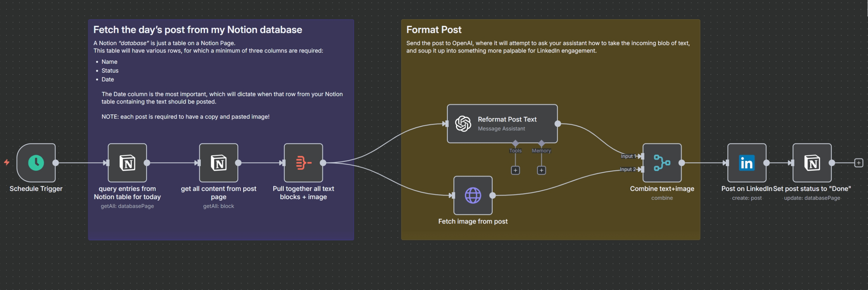The image size is (868, 290).
Task: Click output dot of Pull together node
Action: [323, 163]
